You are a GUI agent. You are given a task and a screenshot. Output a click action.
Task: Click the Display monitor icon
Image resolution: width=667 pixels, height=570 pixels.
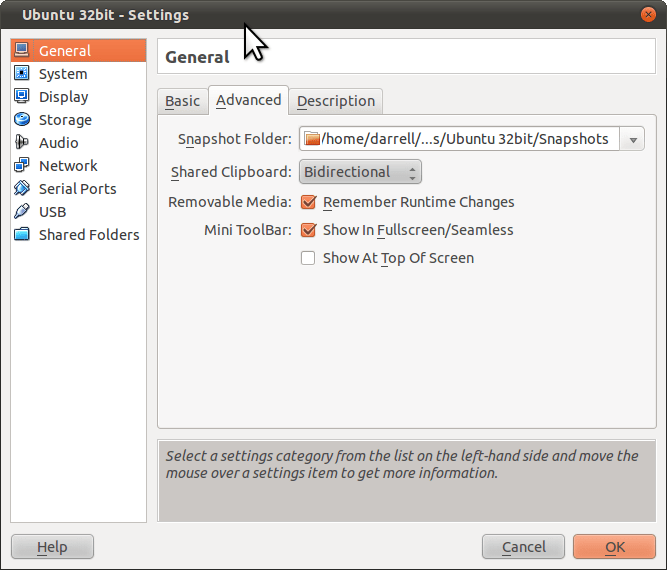(21, 97)
